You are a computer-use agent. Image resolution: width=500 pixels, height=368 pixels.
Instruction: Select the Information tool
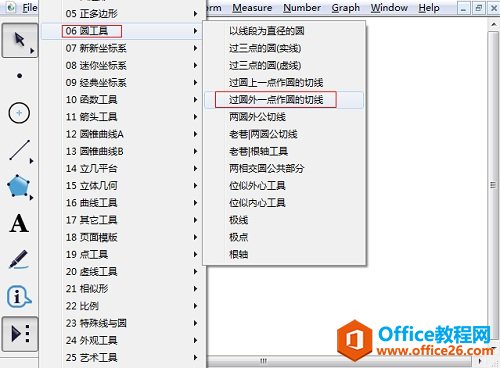click(19, 296)
